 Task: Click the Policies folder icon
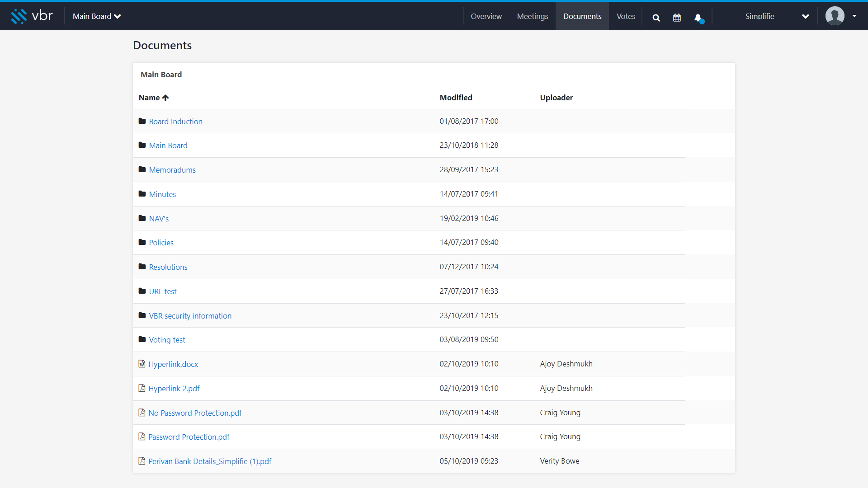coord(142,242)
